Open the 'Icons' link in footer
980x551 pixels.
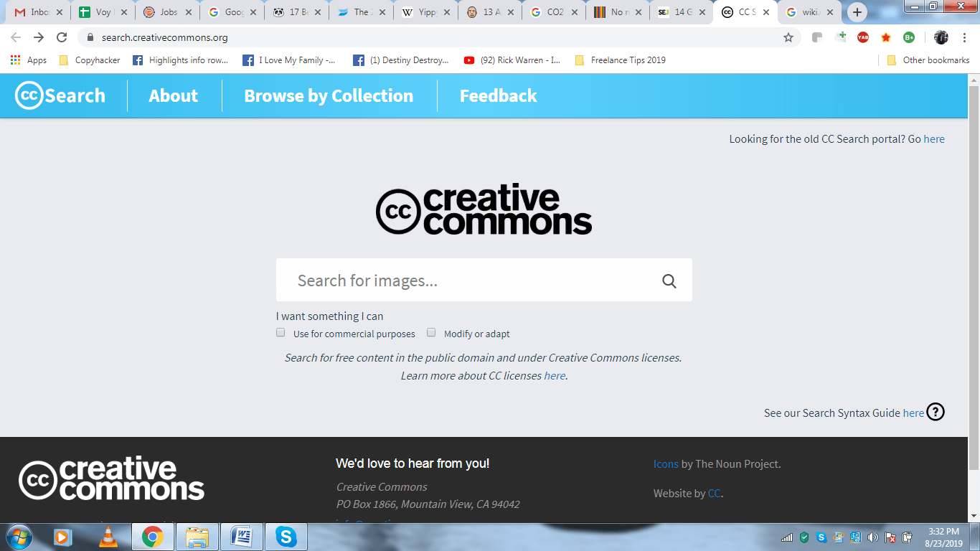[x=666, y=464]
